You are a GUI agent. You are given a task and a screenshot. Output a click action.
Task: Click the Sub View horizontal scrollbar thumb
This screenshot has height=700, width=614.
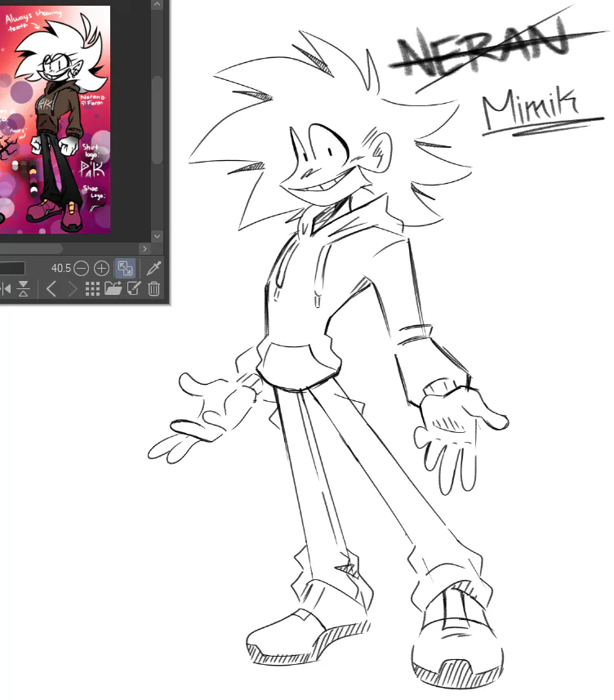[31, 248]
